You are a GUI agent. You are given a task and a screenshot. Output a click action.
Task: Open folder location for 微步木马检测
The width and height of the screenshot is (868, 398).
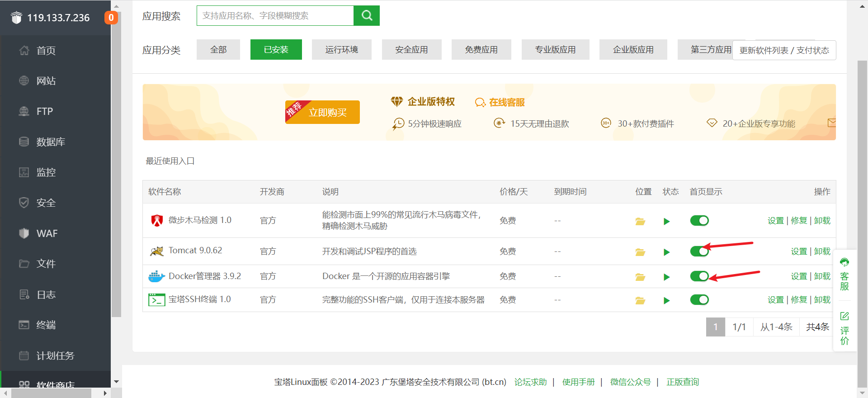[x=640, y=221]
